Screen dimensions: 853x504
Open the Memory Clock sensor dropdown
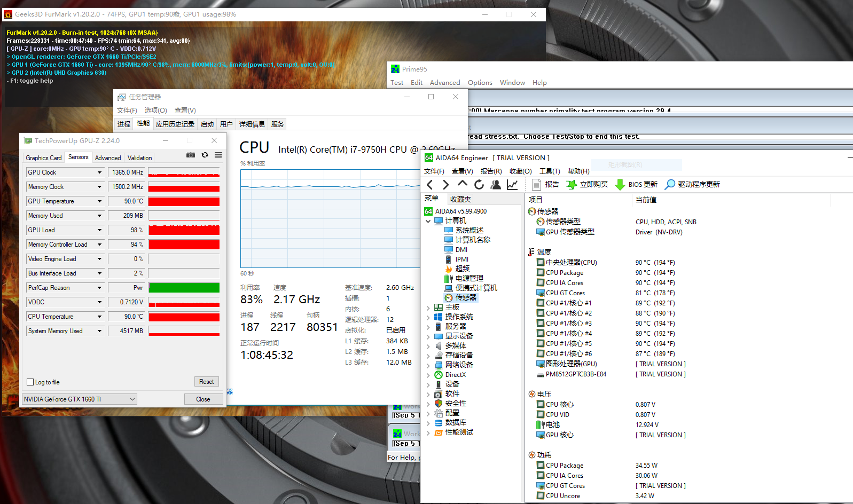99,187
